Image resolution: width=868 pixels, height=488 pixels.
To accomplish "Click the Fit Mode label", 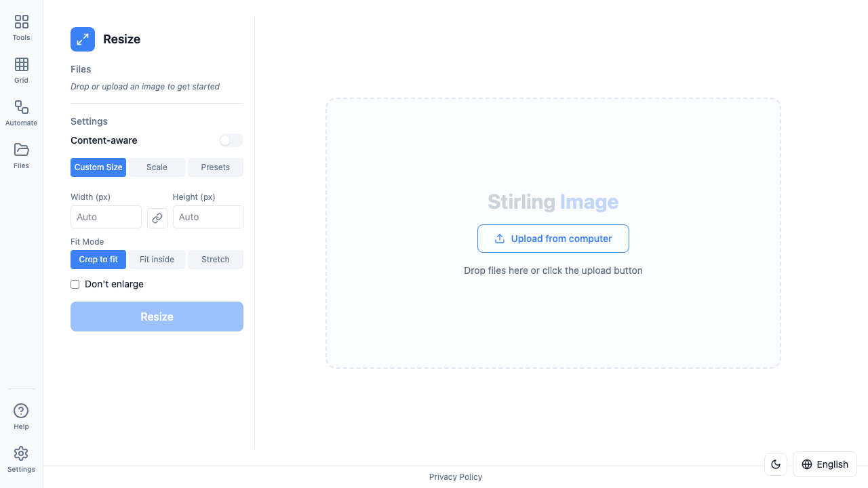I will (x=87, y=242).
